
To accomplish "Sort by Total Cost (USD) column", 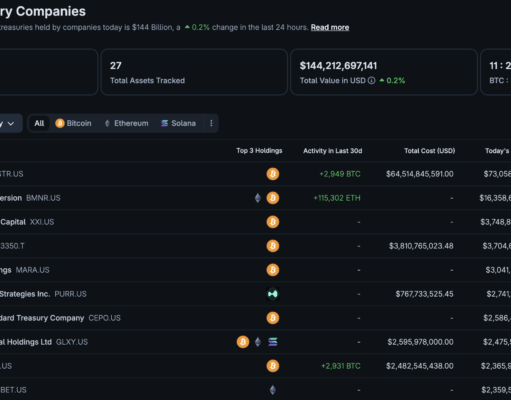I will pyautogui.click(x=429, y=151).
